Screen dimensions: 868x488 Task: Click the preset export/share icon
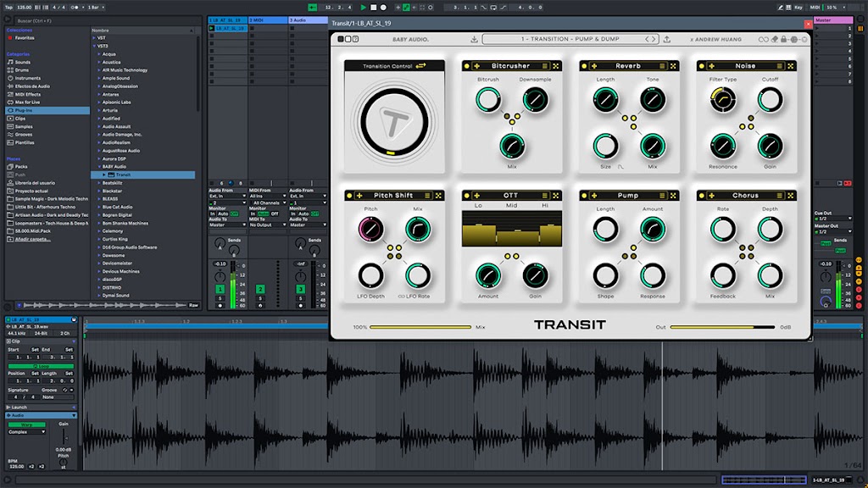pyautogui.click(x=666, y=39)
